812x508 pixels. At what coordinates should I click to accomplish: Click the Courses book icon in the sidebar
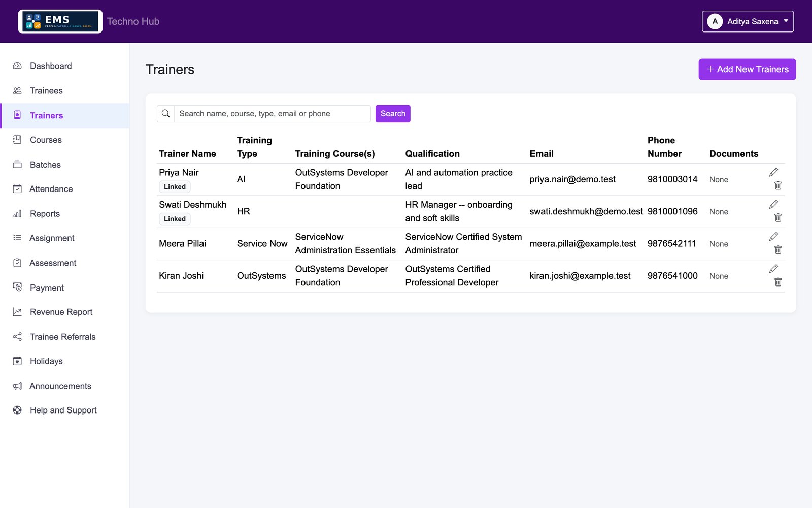click(17, 140)
